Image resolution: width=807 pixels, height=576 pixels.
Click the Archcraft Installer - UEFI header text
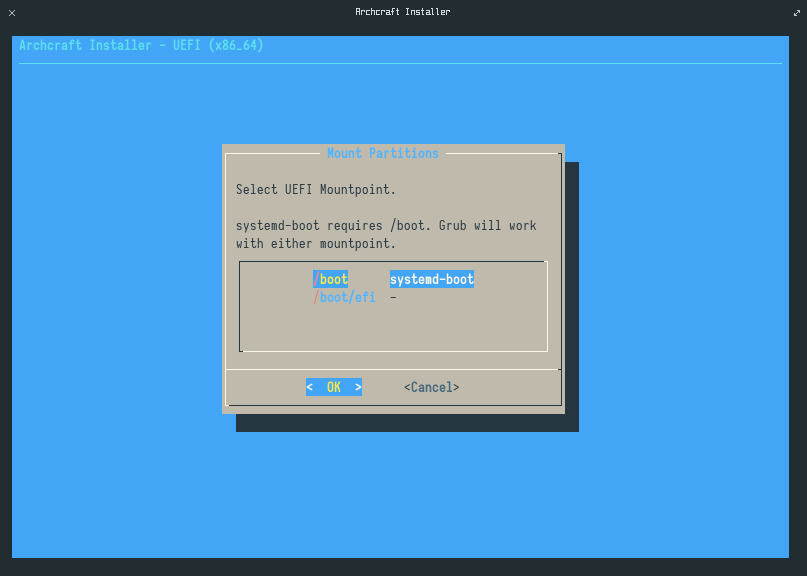point(141,45)
